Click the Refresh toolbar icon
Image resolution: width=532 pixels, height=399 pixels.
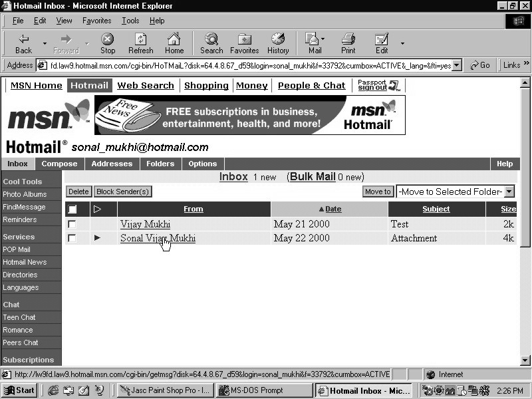pyautogui.click(x=140, y=39)
